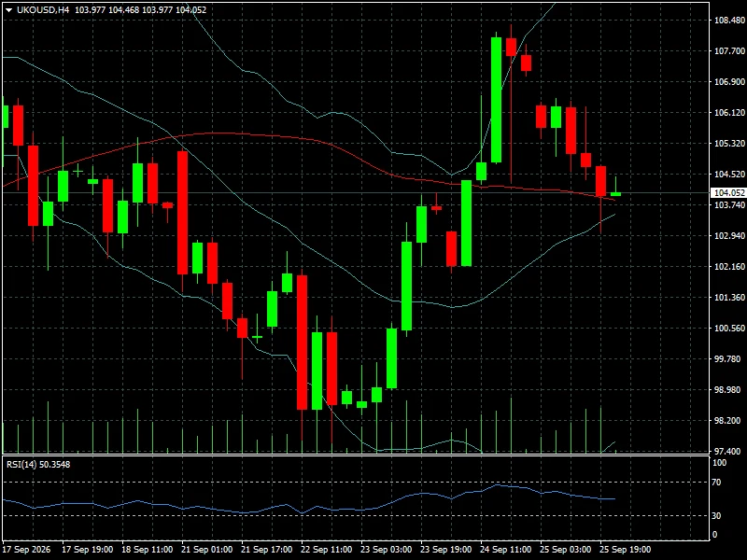The height and width of the screenshot is (560, 747).
Task: Select the long red candle above 22 Sep 11:00
Action: (302, 342)
